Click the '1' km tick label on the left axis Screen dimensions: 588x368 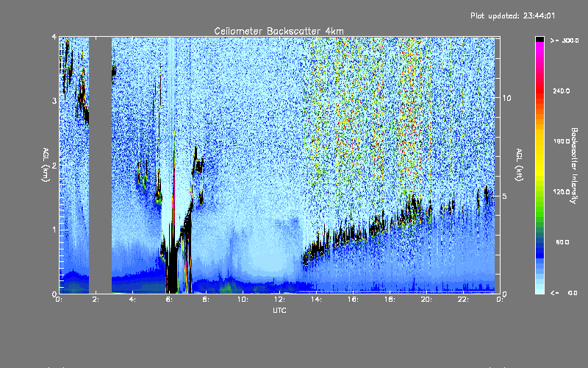pos(54,230)
